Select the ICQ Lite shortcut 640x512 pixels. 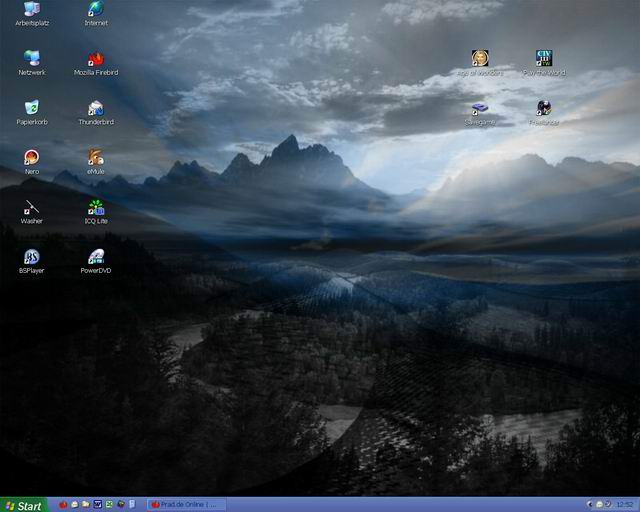point(96,206)
